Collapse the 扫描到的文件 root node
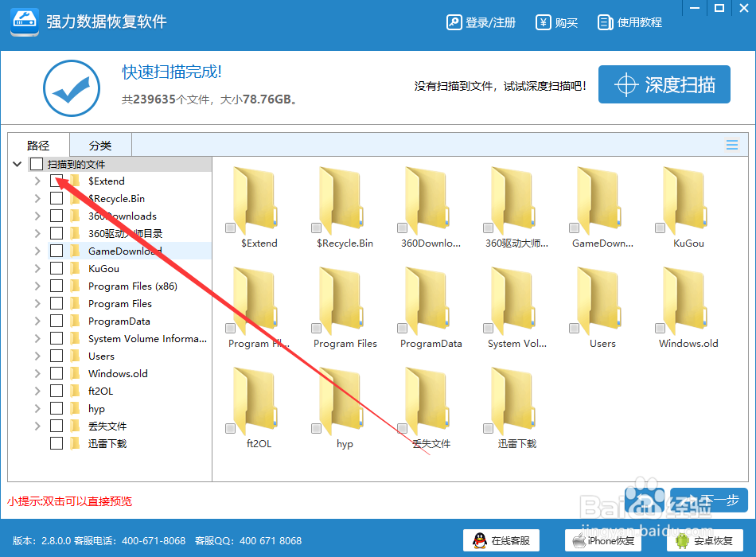The width and height of the screenshot is (756, 557). (17, 162)
